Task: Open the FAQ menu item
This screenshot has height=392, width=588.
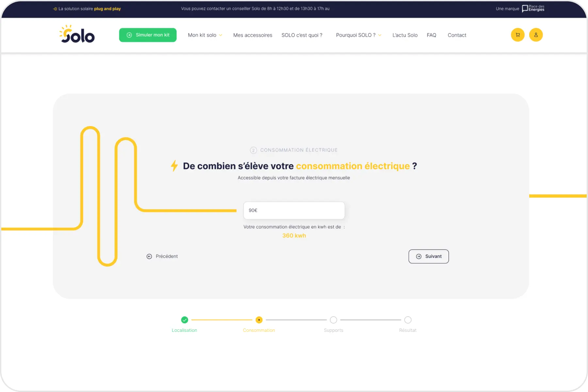Action: tap(431, 35)
